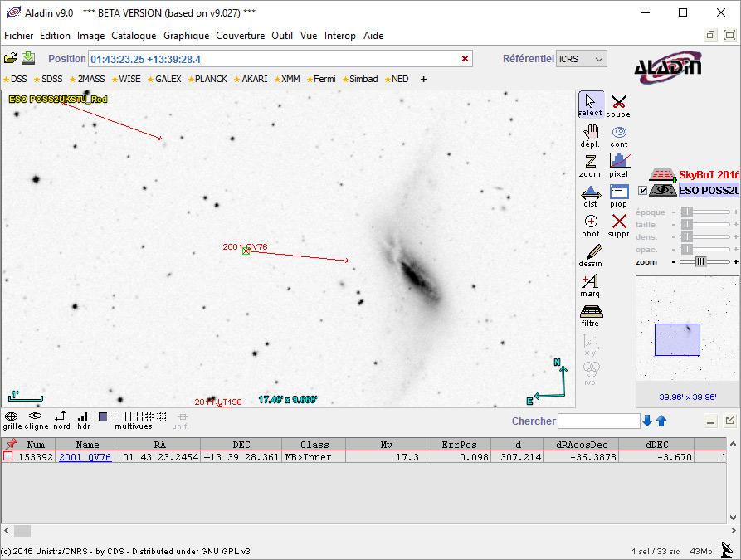This screenshot has width=741, height=560.
Task: Click the green download icon
Action: tap(28, 57)
